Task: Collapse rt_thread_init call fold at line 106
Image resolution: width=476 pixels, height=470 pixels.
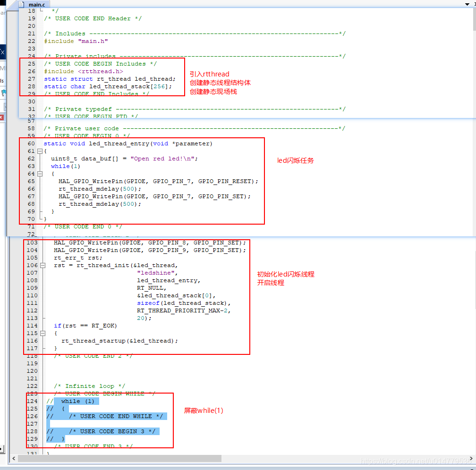Action: click(43, 266)
